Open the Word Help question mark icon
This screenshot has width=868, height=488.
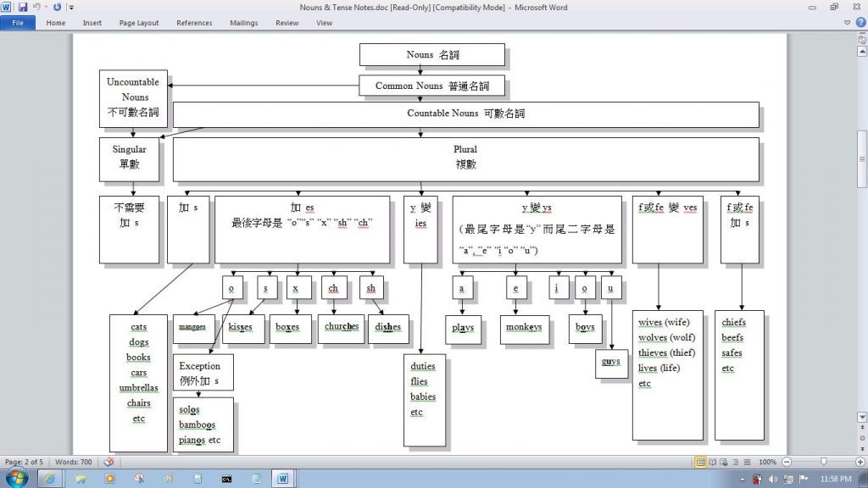click(x=860, y=23)
